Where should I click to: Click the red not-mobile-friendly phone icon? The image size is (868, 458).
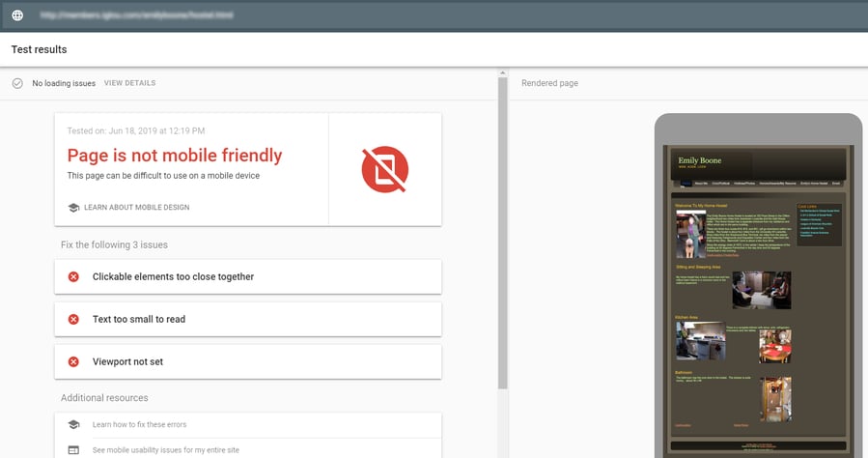(x=384, y=169)
